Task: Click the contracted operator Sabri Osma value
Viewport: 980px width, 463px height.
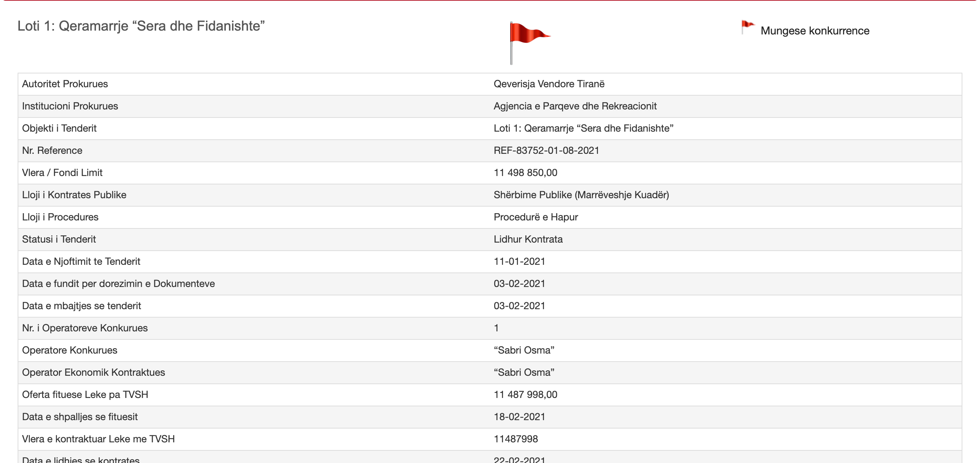Action: [524, 372]
